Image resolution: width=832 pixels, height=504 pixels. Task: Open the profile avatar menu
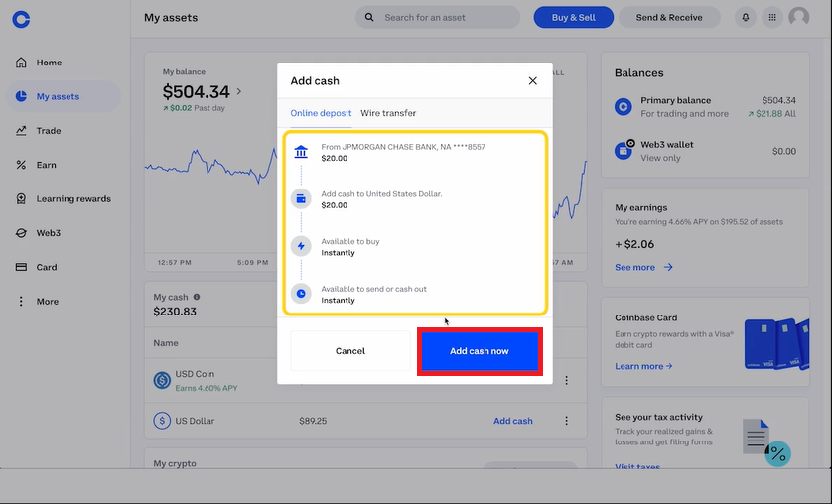tap(799, 18)
